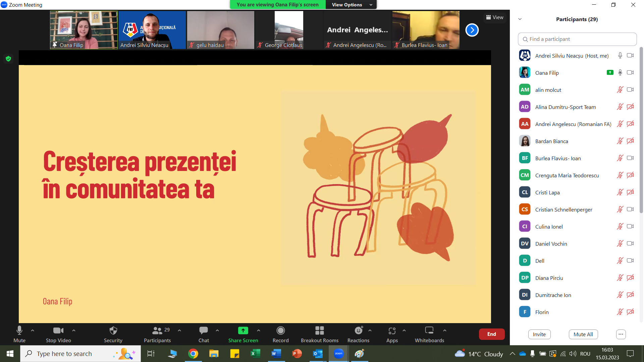Click the Record icon
This screenshot has width=644, height=362.
click(x=280, y=331)
